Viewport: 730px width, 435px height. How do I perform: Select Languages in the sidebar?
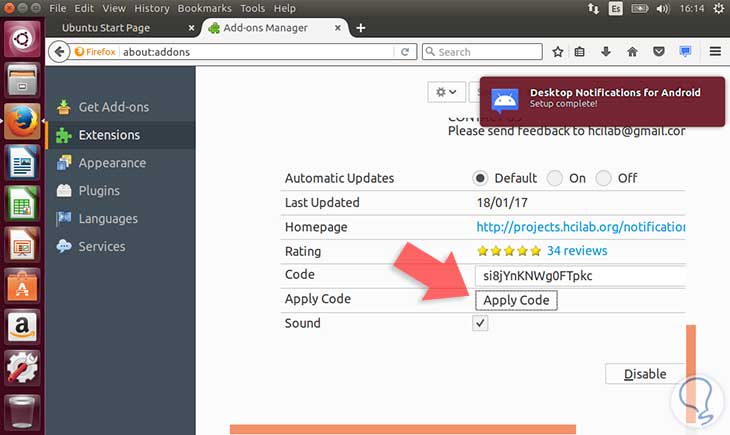(121, 218)
